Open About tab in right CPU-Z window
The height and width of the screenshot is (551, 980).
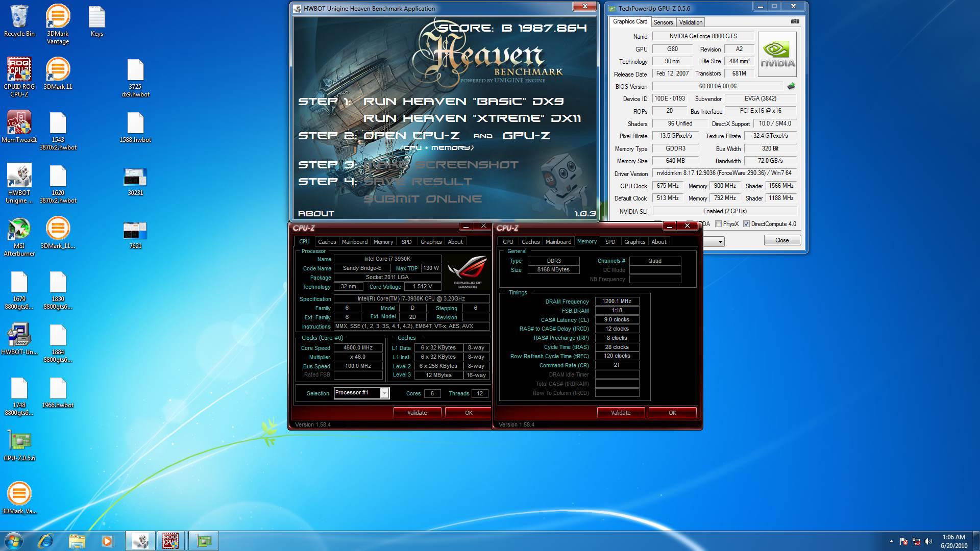(658, 242)
